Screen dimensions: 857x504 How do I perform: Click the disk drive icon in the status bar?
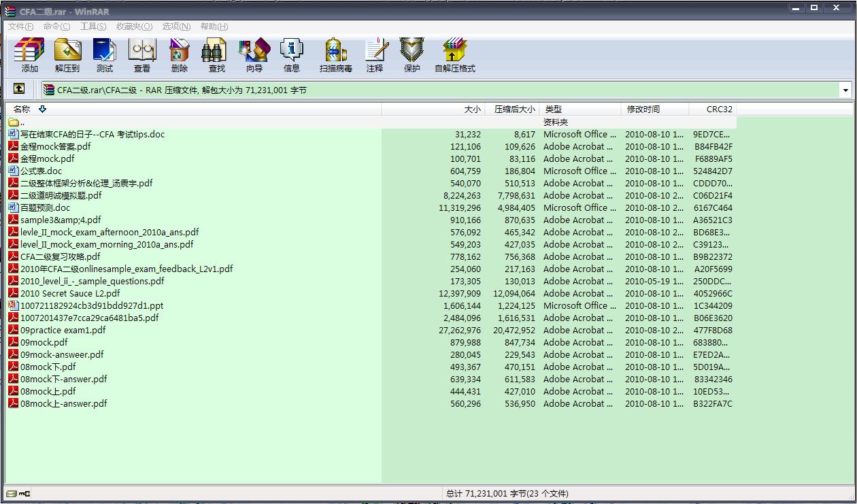tap(11, 494)
